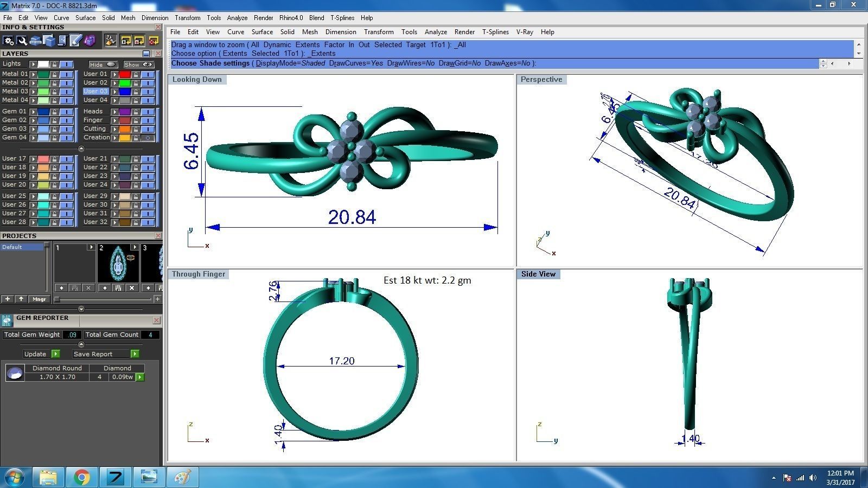Open the Analyze menu in the inner menu bar
The width and height of the screenshot is (868, 488).
point(436,32)
